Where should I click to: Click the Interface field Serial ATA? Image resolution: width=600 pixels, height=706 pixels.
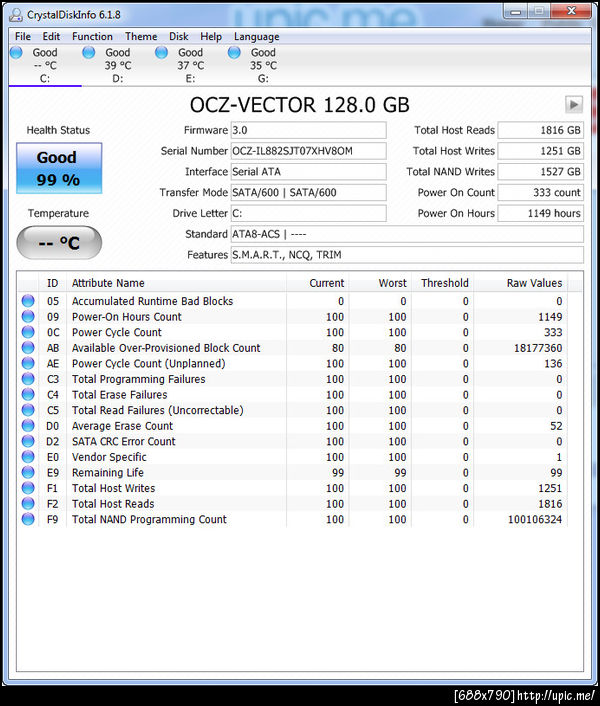[x=308, y=172]
